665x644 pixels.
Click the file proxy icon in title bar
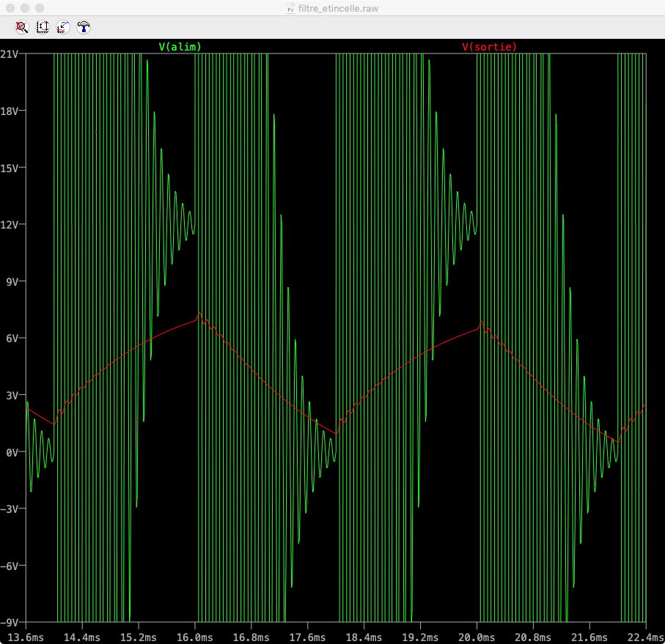point(290,8)
